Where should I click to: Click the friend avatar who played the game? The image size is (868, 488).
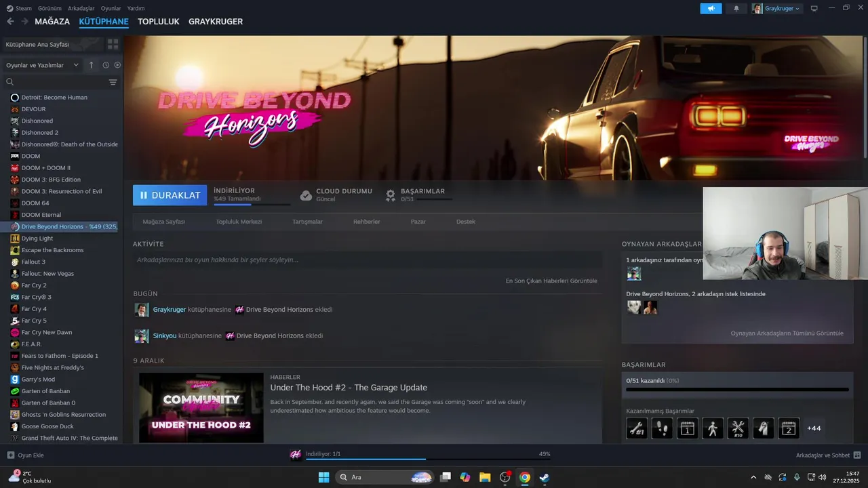click(633, 273)
